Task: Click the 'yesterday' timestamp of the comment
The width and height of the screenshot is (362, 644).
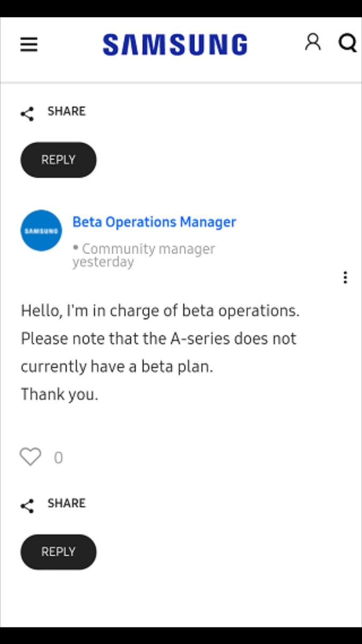Action: tap(103, 262)
